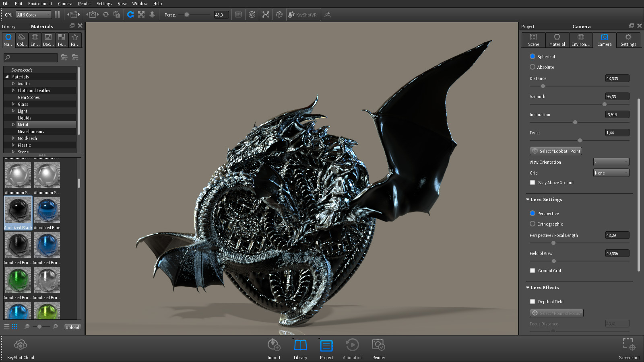
Task: Open the KeyShot Cloud icon
Action: pos(21,345)
